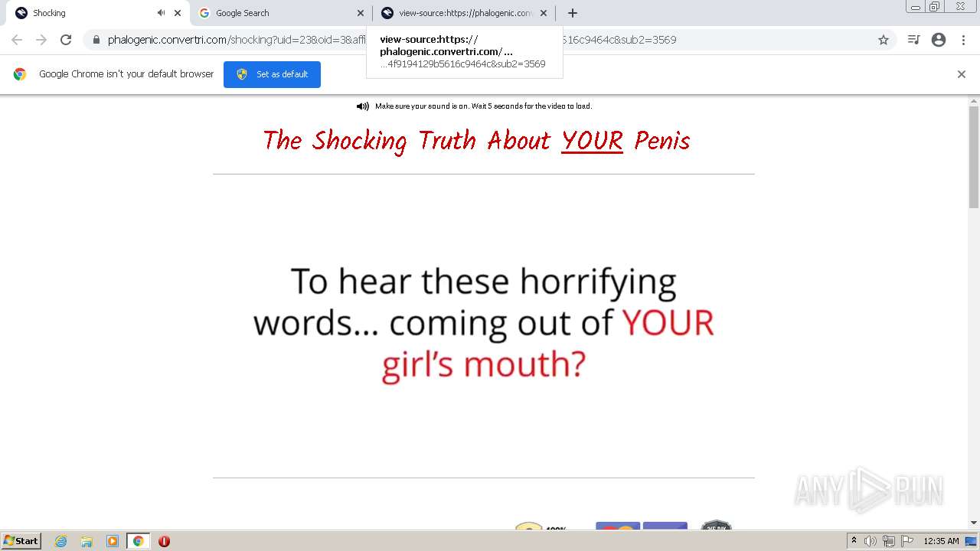The image size is (980, 551).
Task: Open Windows Media Player from taskbar
Action: point(113,541)
